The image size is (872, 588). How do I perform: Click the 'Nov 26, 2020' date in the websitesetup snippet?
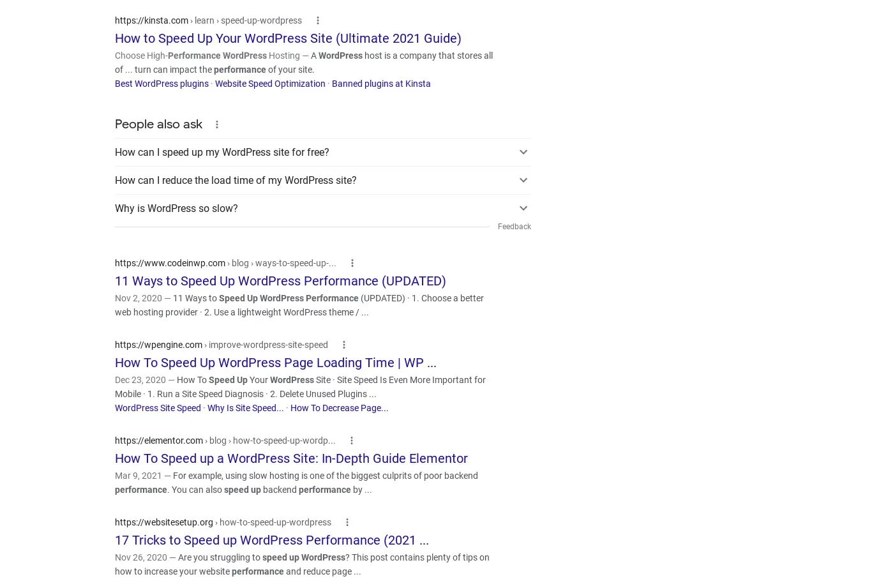click(141, 557)
